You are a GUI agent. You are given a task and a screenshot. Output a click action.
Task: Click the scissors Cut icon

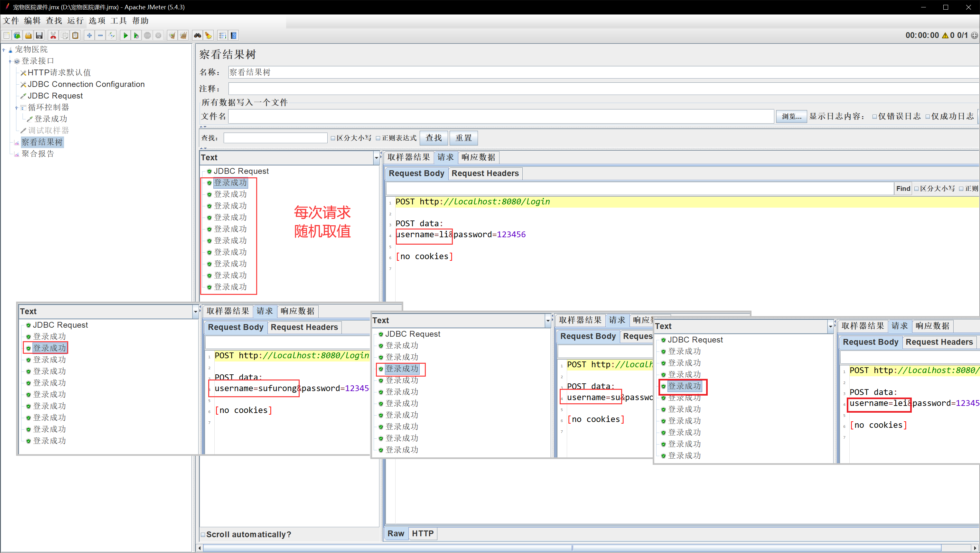point(53,35)
